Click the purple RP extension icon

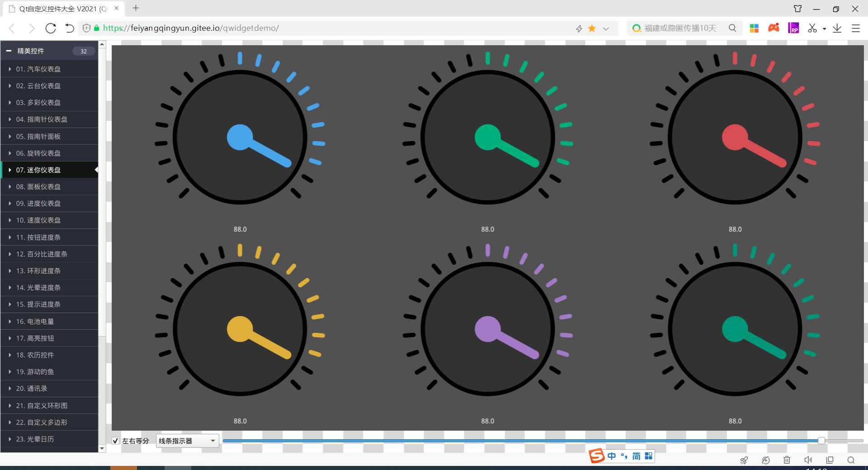pos(793,28)
